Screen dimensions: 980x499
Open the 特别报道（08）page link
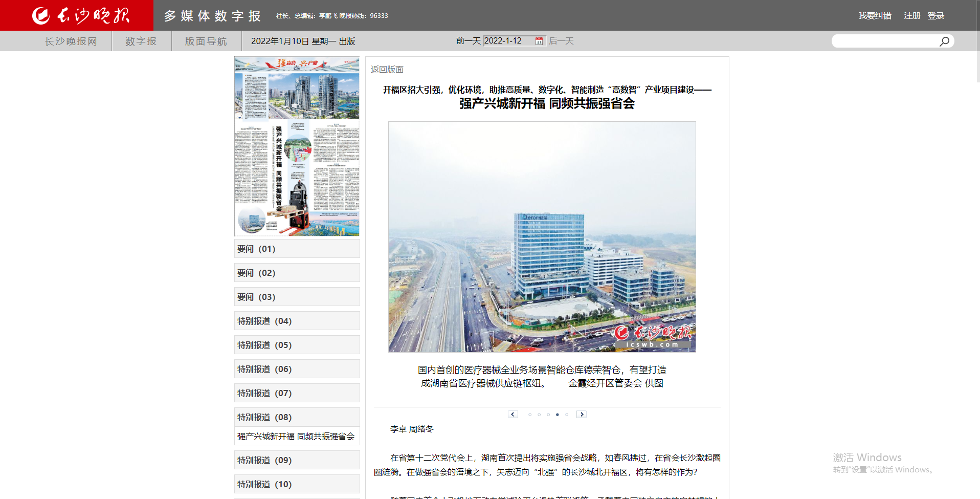tap(297, 417)
